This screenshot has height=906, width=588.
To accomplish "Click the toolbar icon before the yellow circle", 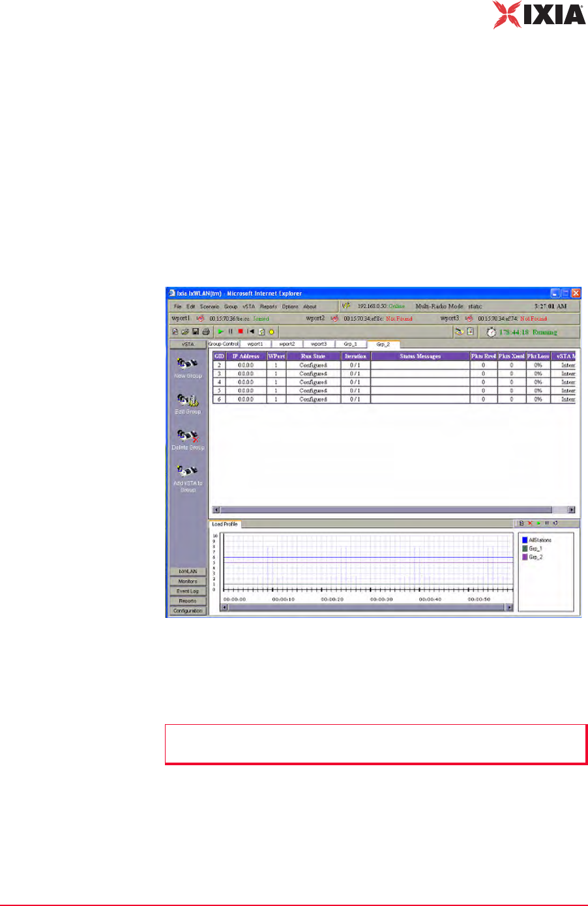I will (x=261, y=332).
